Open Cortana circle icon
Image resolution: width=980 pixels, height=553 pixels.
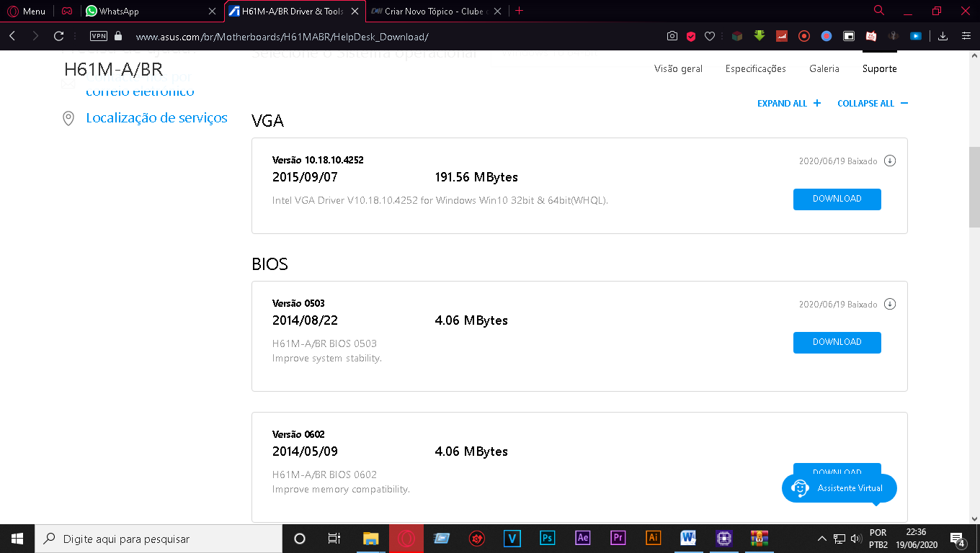300,539
